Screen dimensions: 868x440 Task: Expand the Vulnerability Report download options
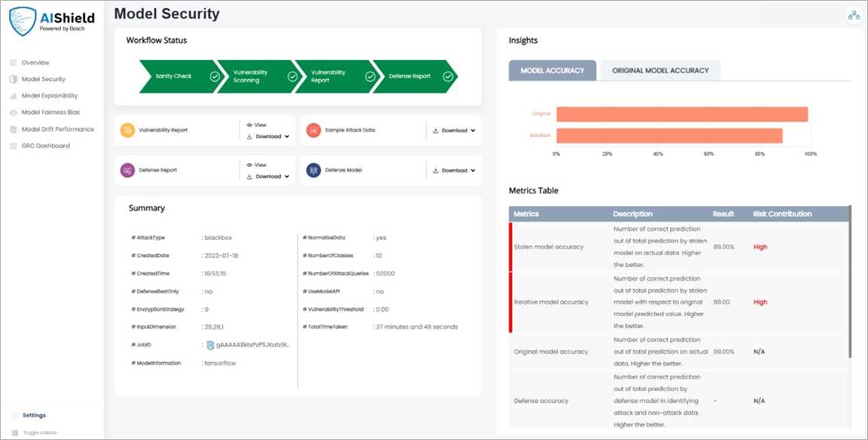(x=287, y=136)
